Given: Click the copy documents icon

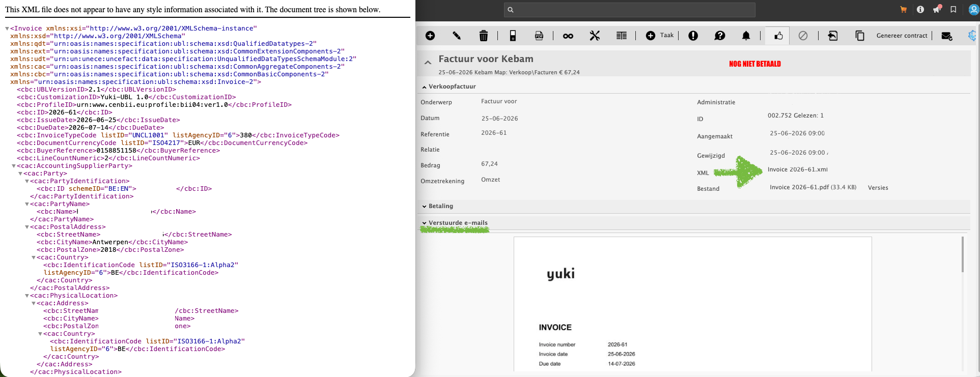Looking at the screenshot, I should click(x=860, y=36).
